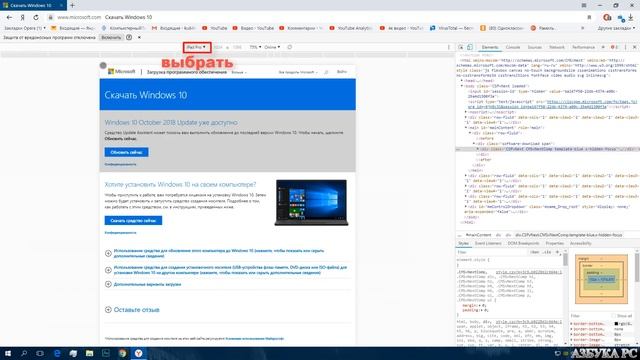Image resolution: width=640 pixels, height=360 pixels.
Task: Open the VirusTotal bookmark
Action: pyautogui.click(x=451, y=28)
